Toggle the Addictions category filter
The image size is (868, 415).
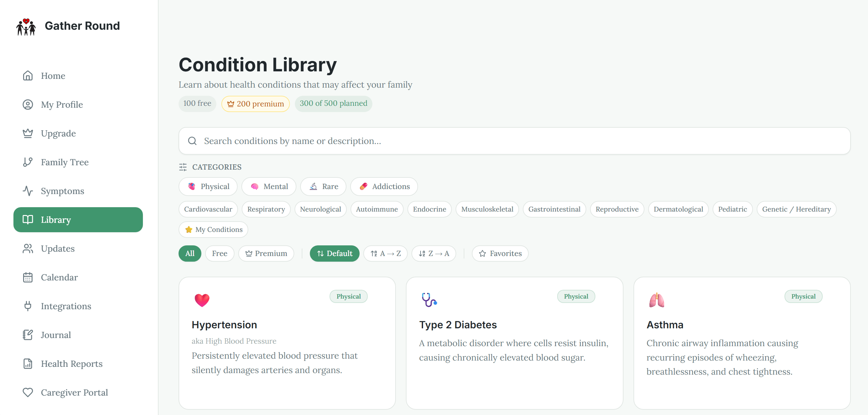point(384,187)
